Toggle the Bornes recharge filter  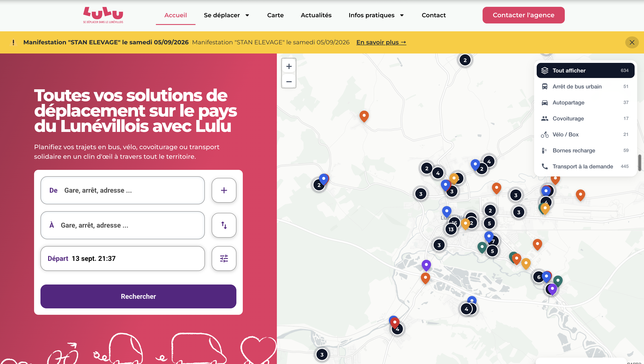click(585, 150)
